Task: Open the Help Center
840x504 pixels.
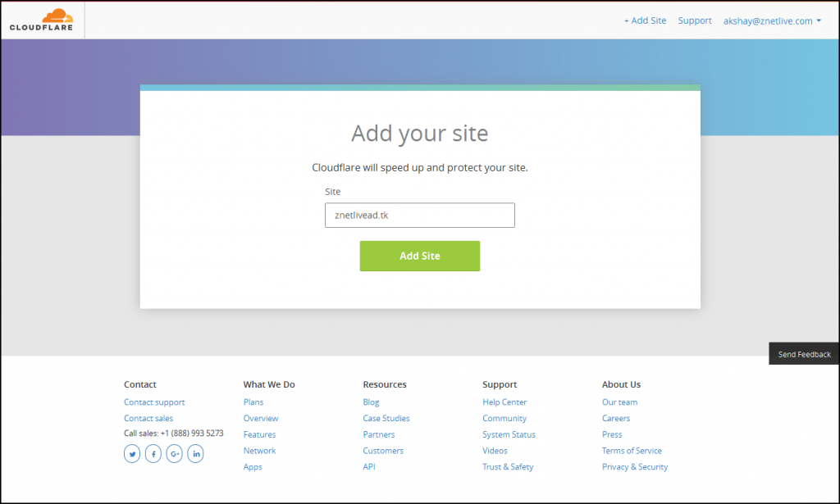Action: 504,402
